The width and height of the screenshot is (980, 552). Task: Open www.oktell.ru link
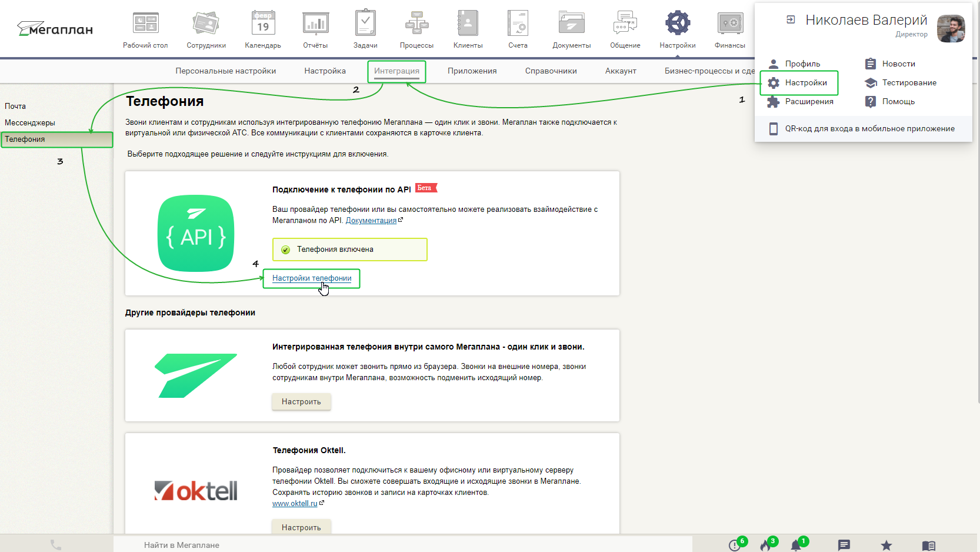tap(295, 503)
